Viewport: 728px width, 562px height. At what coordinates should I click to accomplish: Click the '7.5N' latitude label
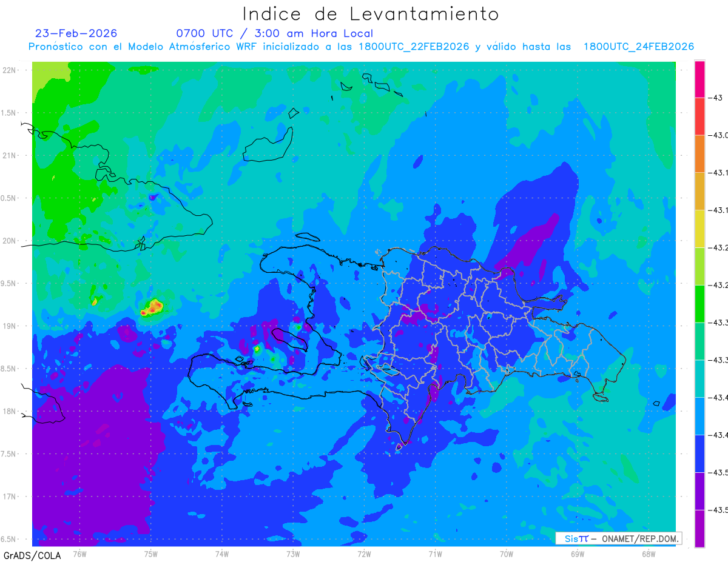(9, 454)
